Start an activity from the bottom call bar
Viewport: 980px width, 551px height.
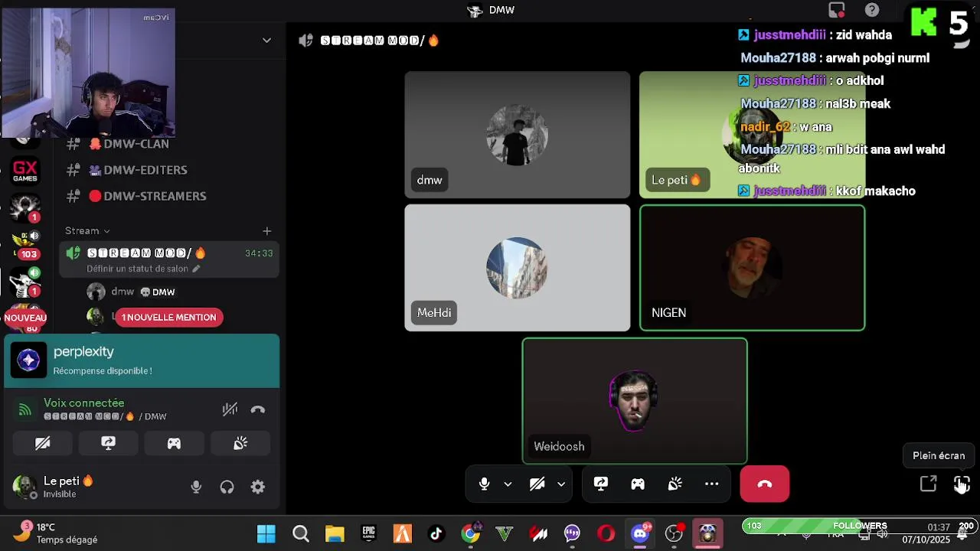tap(638, 484)
